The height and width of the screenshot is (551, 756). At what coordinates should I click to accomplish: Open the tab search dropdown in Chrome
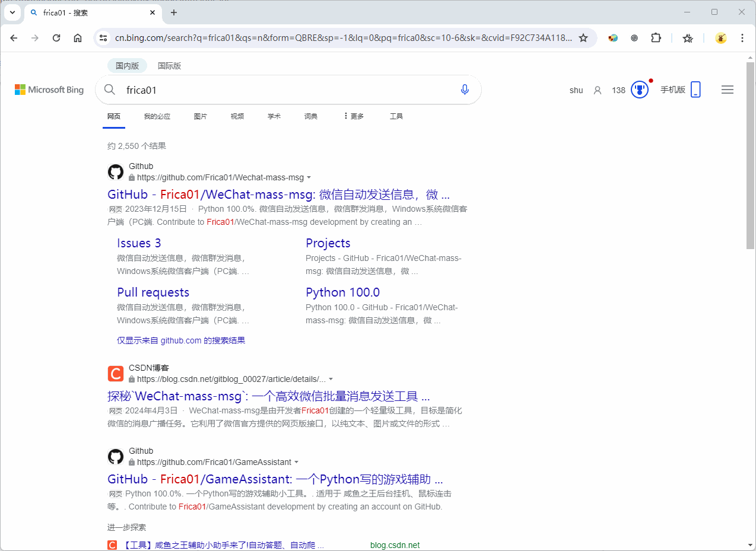[x=12, y=12]
